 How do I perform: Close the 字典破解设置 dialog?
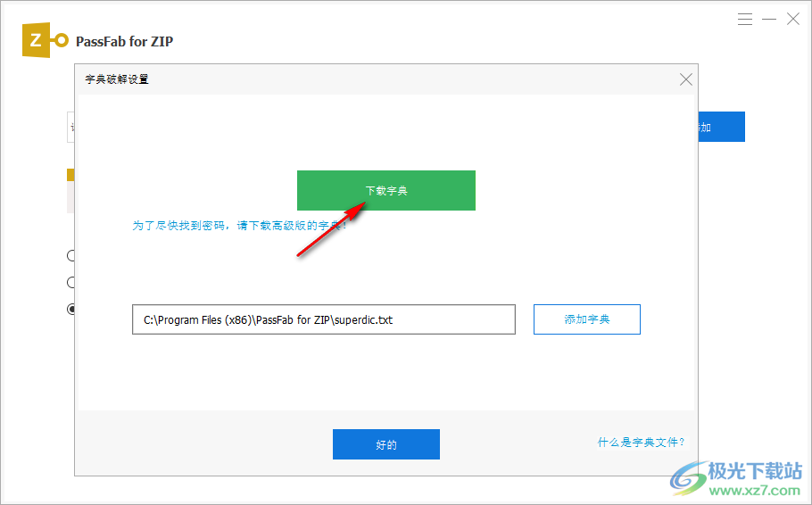pyautogui.click(x=685, y=79)
